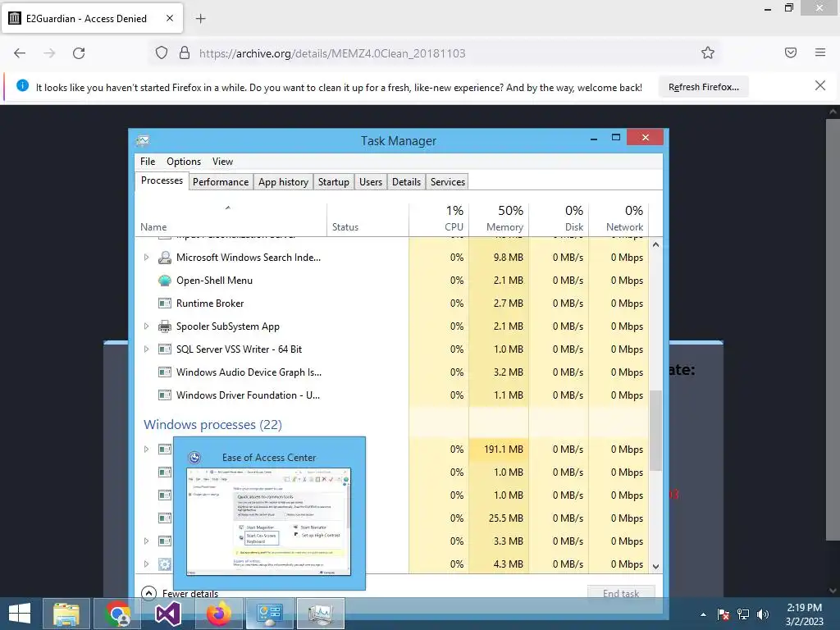This screenshot has width=840, height=630.
Task: Open Visual Studio from taskbar
Action: (x=167, y=614)
